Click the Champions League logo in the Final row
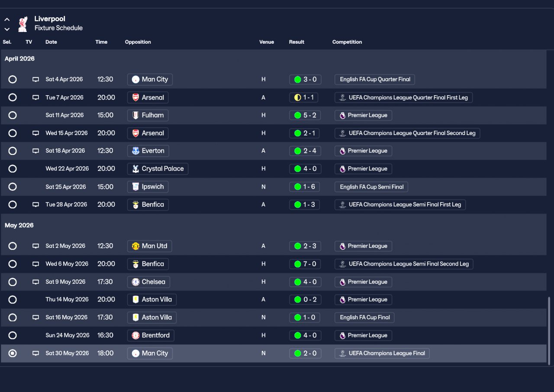Viewport: 554px width, 392px height. click(342, 353)
